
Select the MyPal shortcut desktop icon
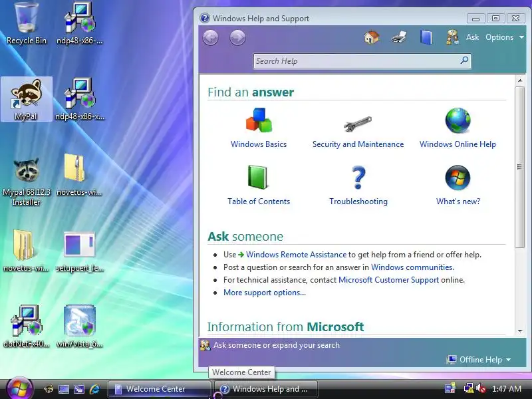27,99
